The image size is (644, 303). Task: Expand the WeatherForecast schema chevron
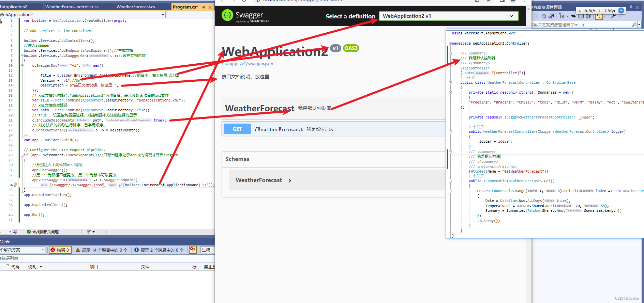point(290,181)
